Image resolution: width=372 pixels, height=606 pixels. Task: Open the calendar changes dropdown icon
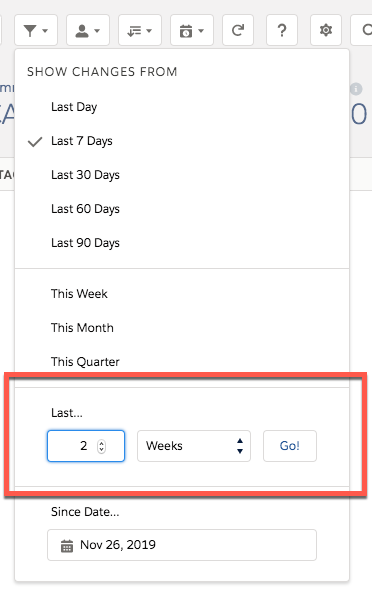192,30
